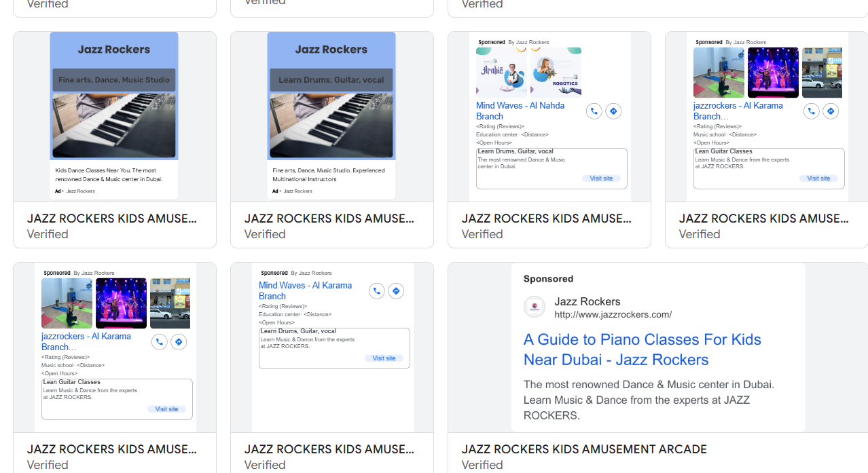Click directions icon on Mind Waves Al Karama ad
The width and height of the screenshot is (868, 473).
tap(396, 291)
